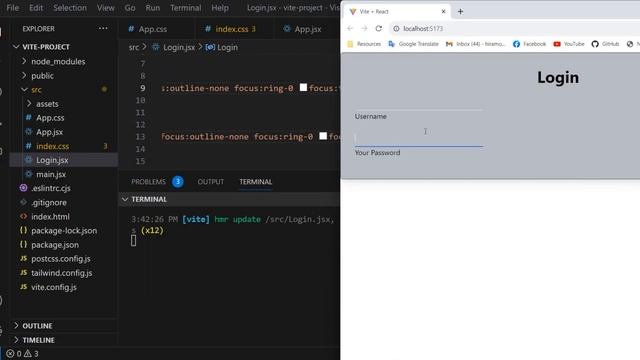
Task: Expand the node_modules folder
Action: [x=58, y=62]
